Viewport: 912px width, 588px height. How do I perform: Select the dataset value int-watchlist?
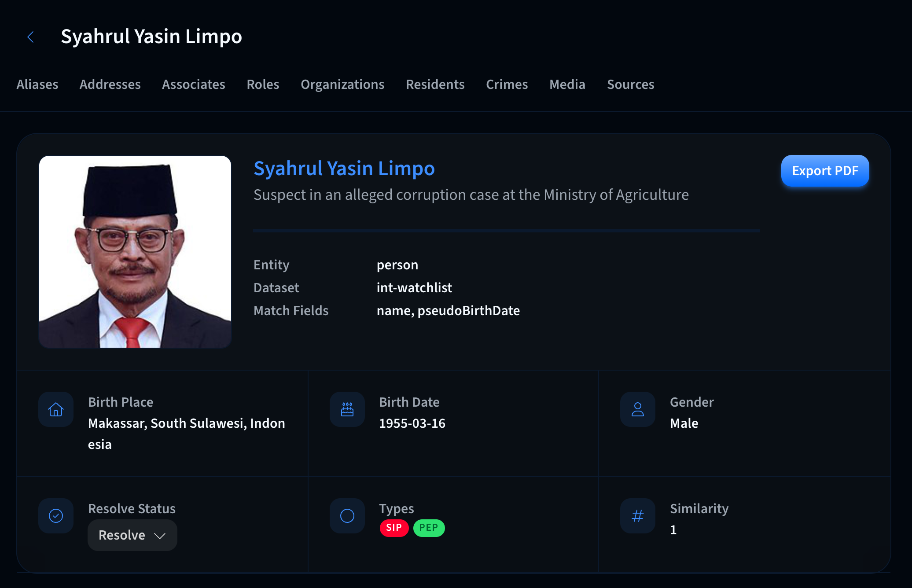(x=414, y=288)
